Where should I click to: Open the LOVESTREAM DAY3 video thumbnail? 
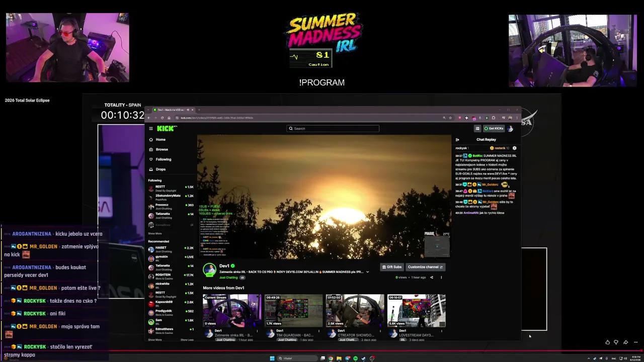pos(417,311)
